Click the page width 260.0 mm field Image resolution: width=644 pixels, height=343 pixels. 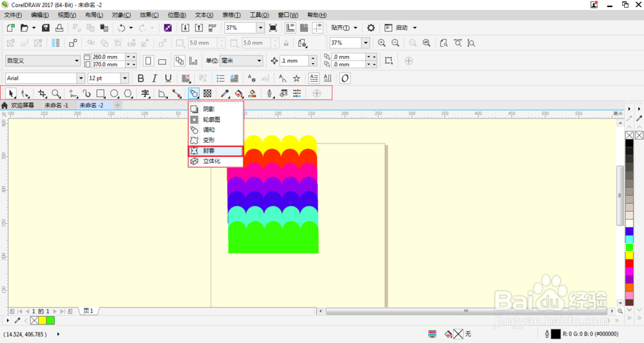pos(108,57)
